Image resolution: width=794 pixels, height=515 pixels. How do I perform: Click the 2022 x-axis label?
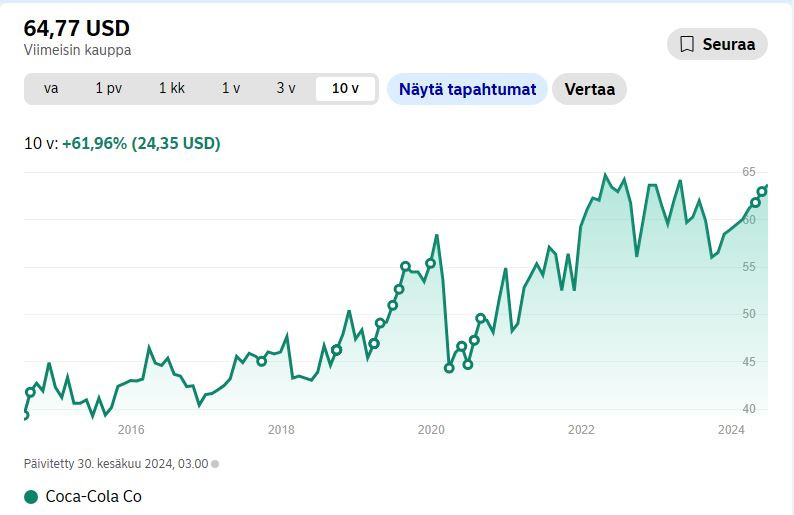[581, 430]
